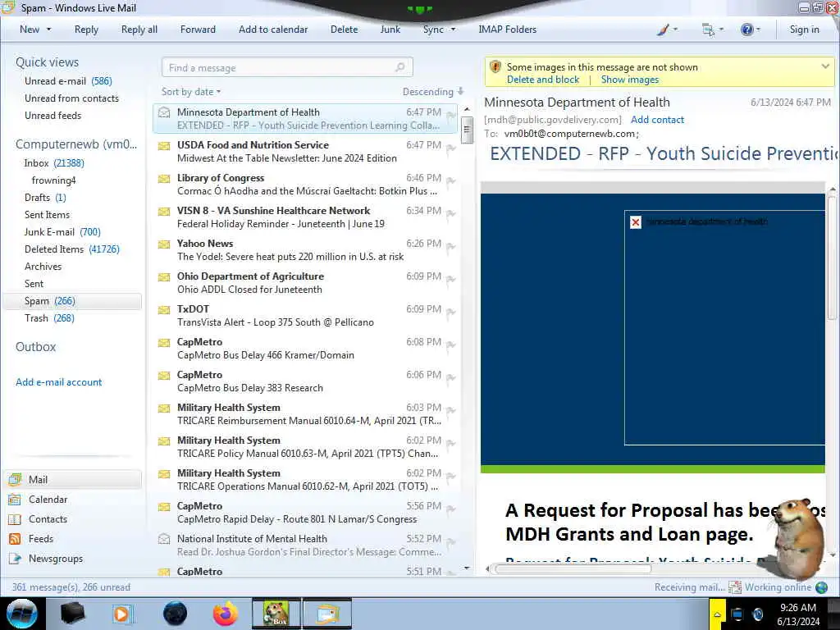Click Reply in the toolbar
This screenshot has width=840, height=630.
click(x=86, y=30)
